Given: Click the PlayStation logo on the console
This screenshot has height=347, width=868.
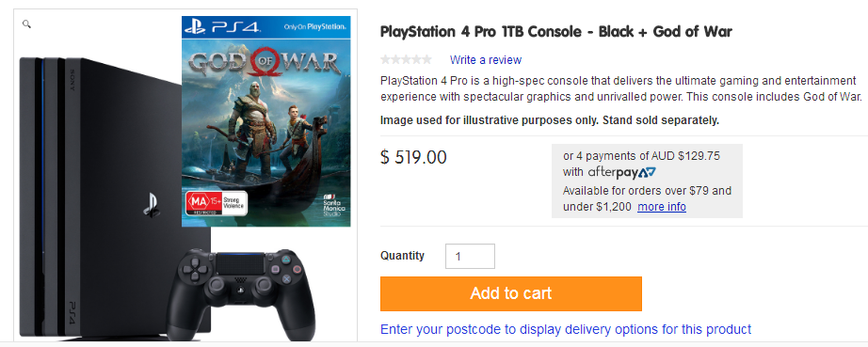Looking at the screenshot, I should (x=152, y=204).
